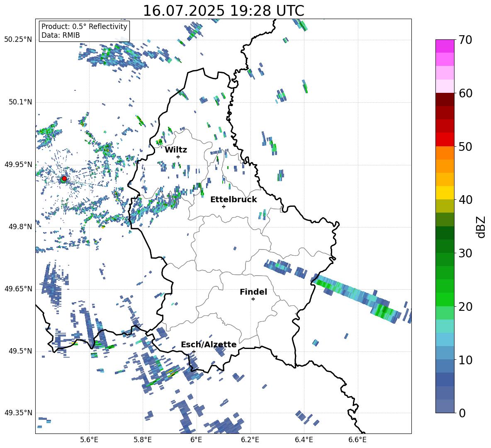Click the Wiltz city label
Screen dimensions: 491x448
176,150
